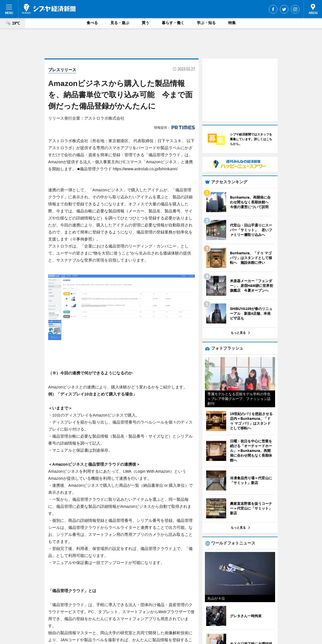Click the camera icon beside フォトフラッシュ
The image size is (322, 644).
coord(207,349)
